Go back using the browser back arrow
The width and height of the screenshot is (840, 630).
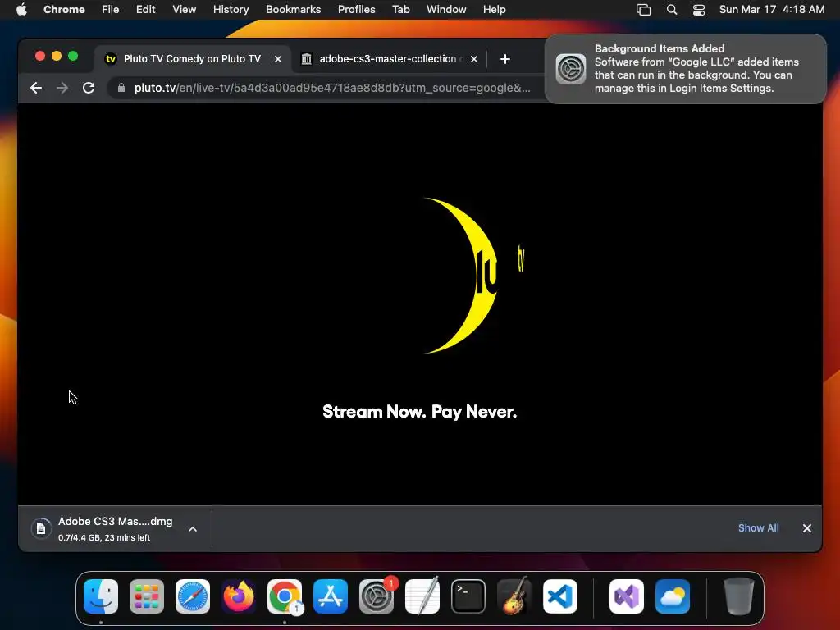tap(36, 88)
